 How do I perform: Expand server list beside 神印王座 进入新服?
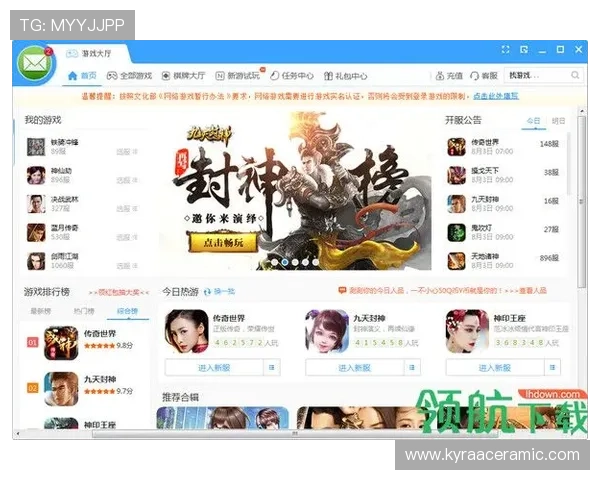(553, 367)
